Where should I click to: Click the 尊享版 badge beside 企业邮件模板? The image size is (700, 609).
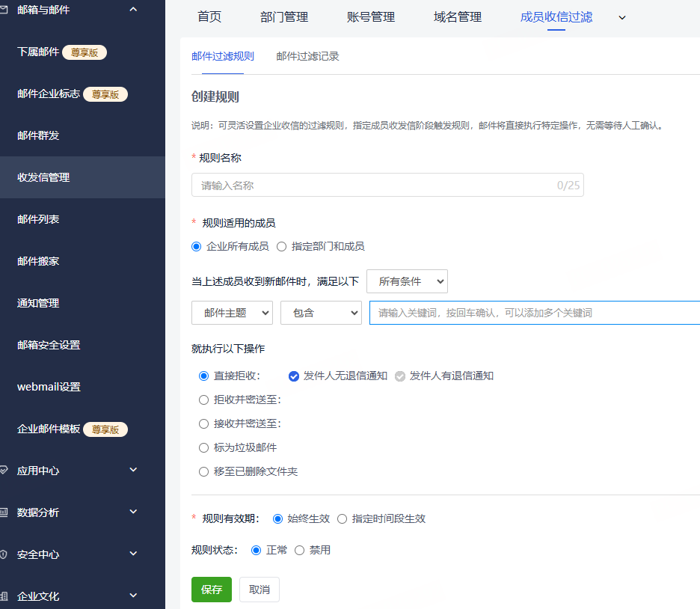click(x=105, y=429)
